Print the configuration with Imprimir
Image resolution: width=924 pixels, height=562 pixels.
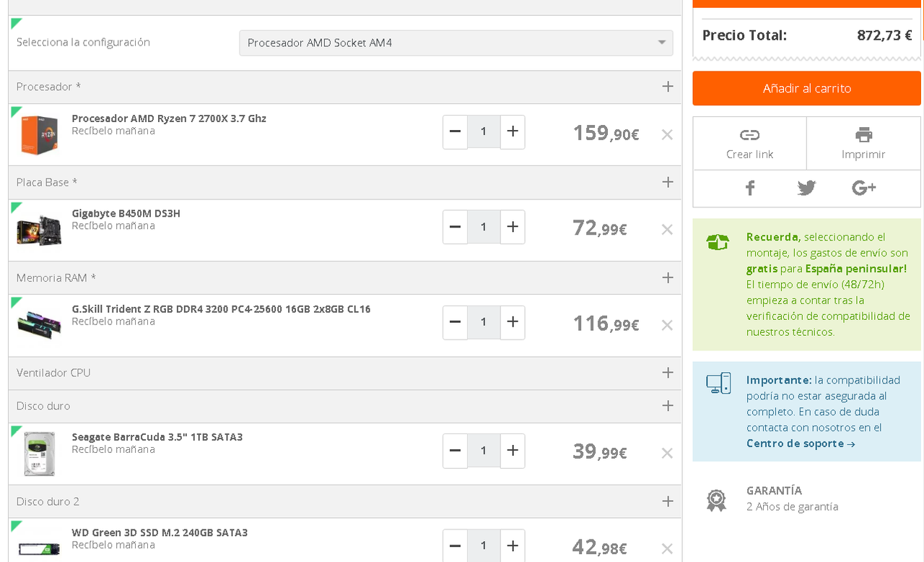tap(863, 143)
